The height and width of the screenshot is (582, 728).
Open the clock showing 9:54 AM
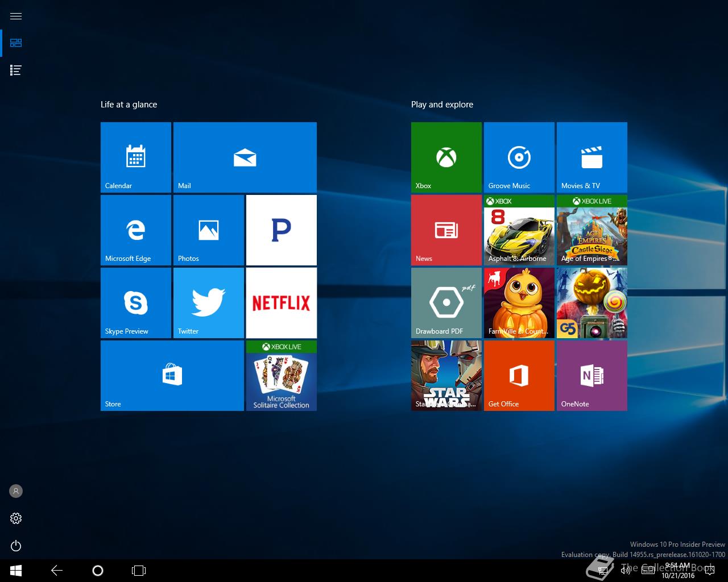[678, 571]
